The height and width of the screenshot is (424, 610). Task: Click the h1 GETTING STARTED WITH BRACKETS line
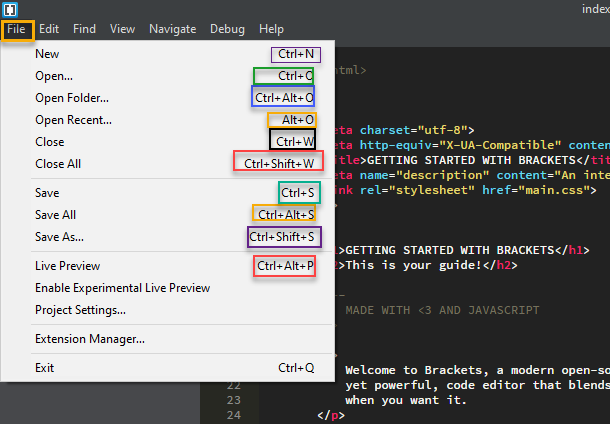coord(462,250)
